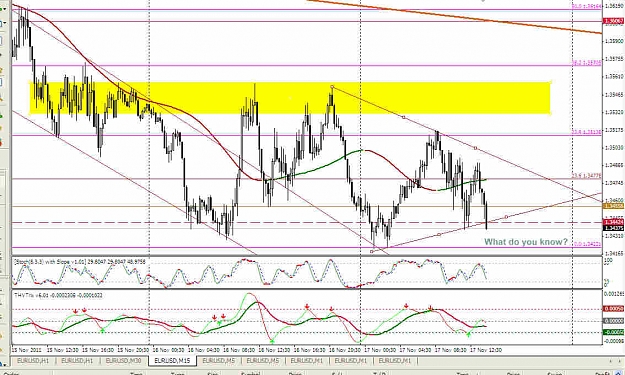
Task: Open the EURUSD,M5 tab right after the M15 tab
Action: coord(218,361)
